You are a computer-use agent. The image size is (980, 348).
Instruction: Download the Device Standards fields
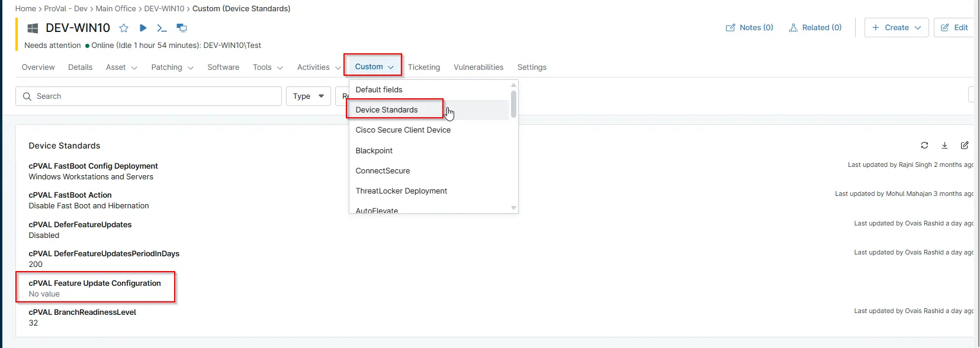coord(944,145)
